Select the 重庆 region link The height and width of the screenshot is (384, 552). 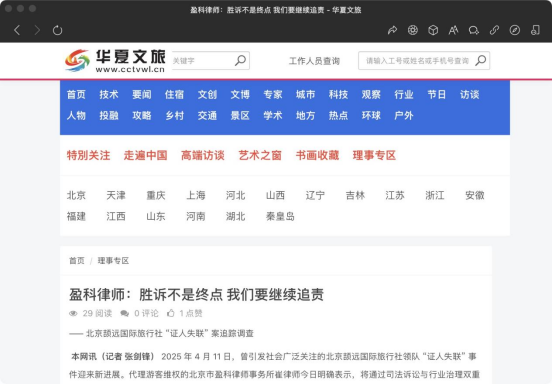click(156, 195)
